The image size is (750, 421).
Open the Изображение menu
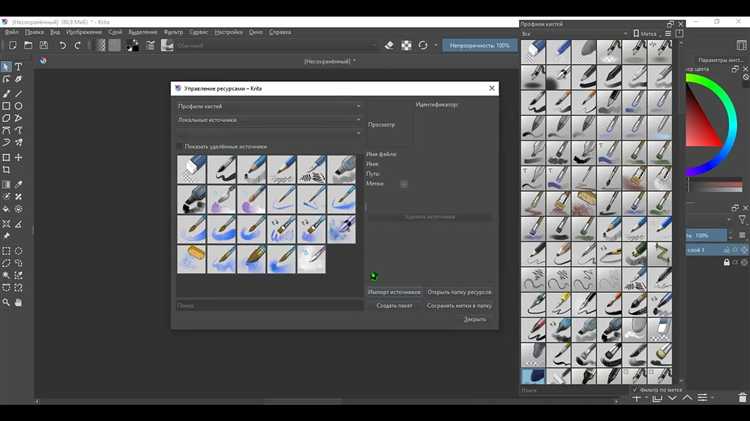84,32
